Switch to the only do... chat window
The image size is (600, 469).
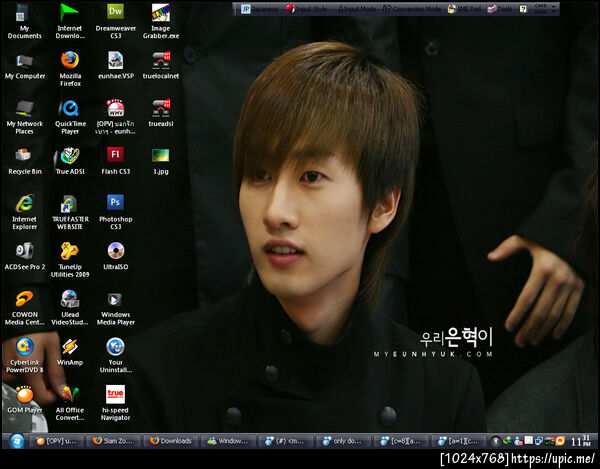[x=343, y=441]
